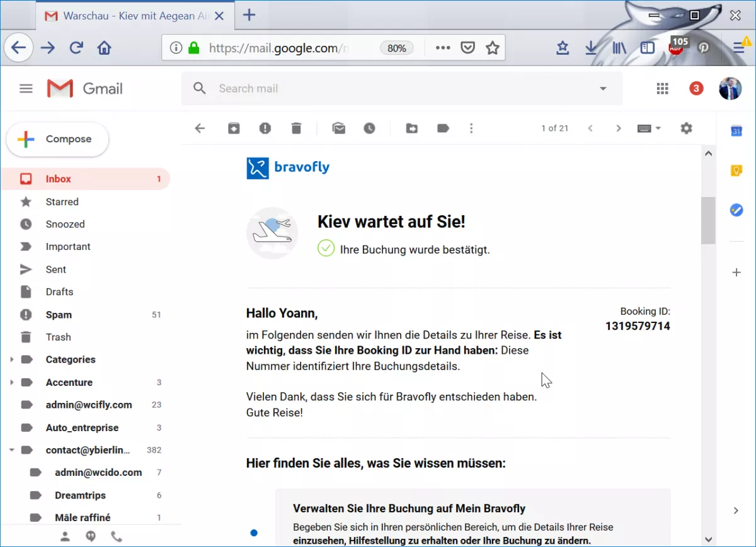Click the Compose button
The image size is (756, 547).
(x=57, y=139)
